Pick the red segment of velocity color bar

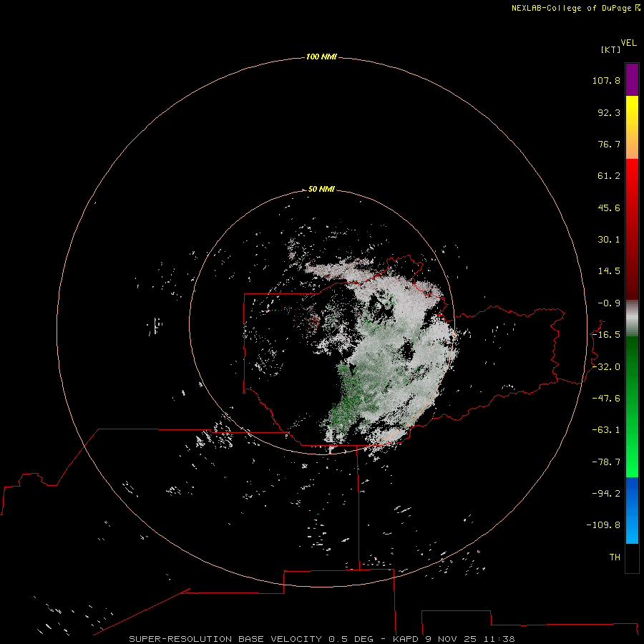click(x=632, y=229)
